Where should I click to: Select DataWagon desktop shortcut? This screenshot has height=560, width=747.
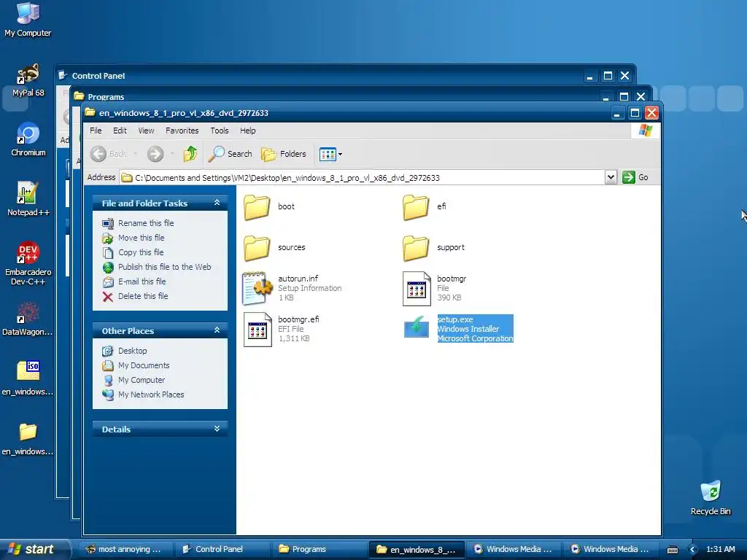click(27, 319)
